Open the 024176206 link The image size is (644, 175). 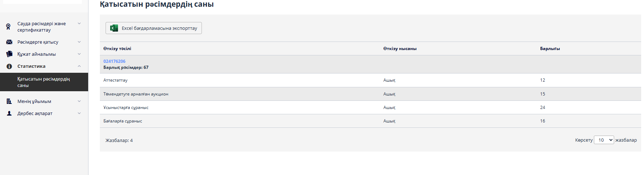tap(114, 61)
